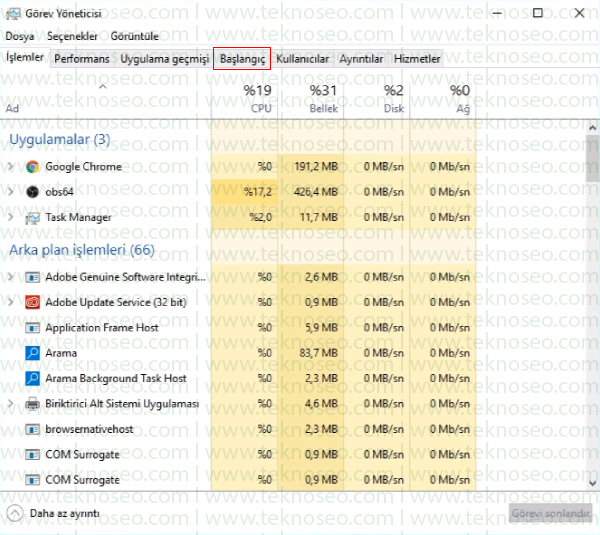Expand Adobe Update Service (32 bit) row
This screenshot has width=600, height=535.
click(x=11, y=302)
